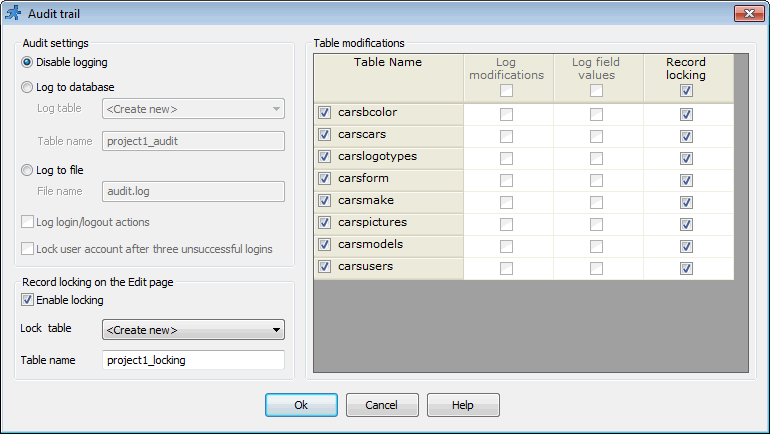Toggle Log modifications for carsbcolor
Image resolution: width=770 pixels, height=434 pixels.
pos(506,114)
